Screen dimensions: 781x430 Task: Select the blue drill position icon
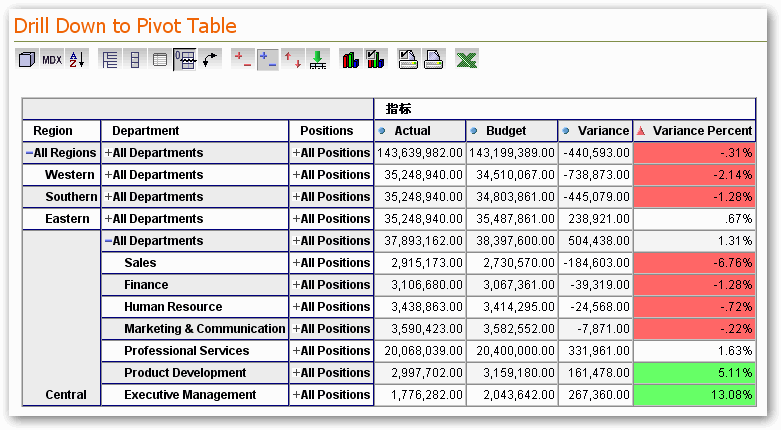coord(268,60)
